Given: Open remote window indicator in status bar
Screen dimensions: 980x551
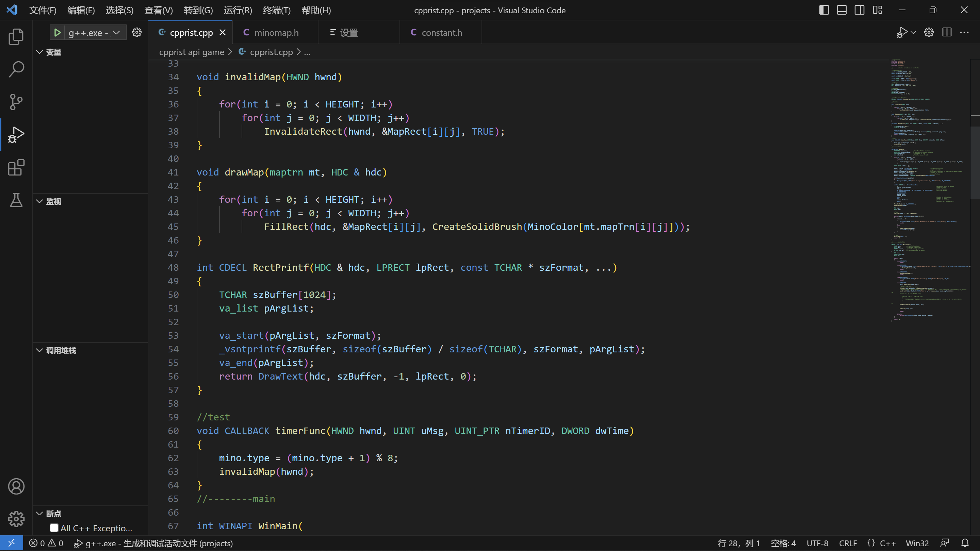Looking at the screenshot, I should [12, 543].
